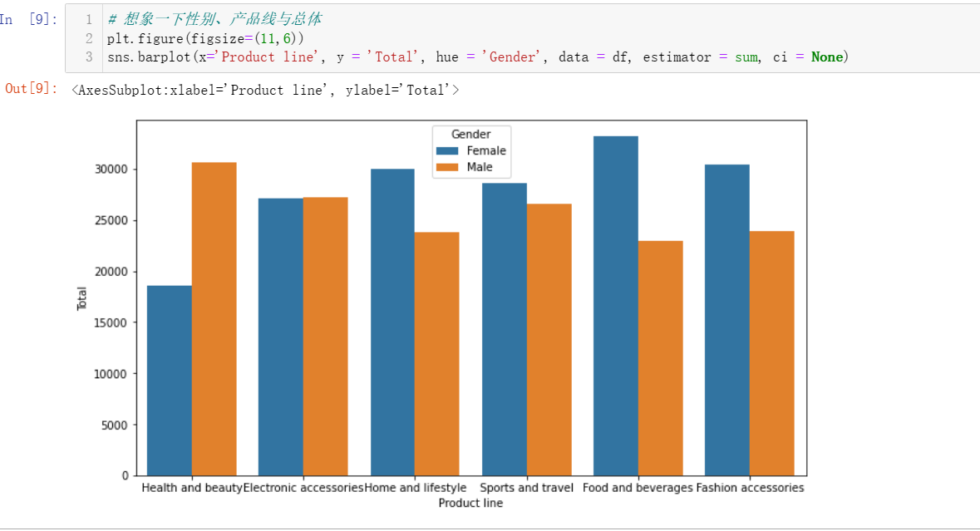Click the plt.figure code line
The width and height of the screenshot is (980, 531).
click(205, 39)
